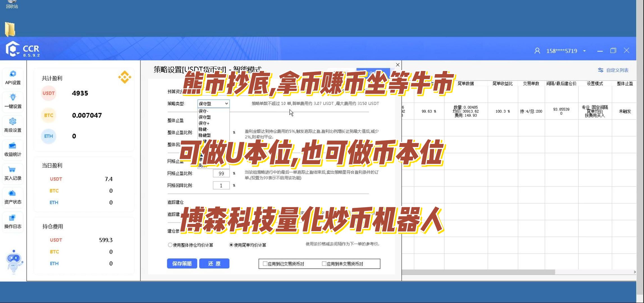Image resolution: width=644 pixels, height=303 pixels.
Task: Click the total BTC value 0.007047
Action: (87, 115)
